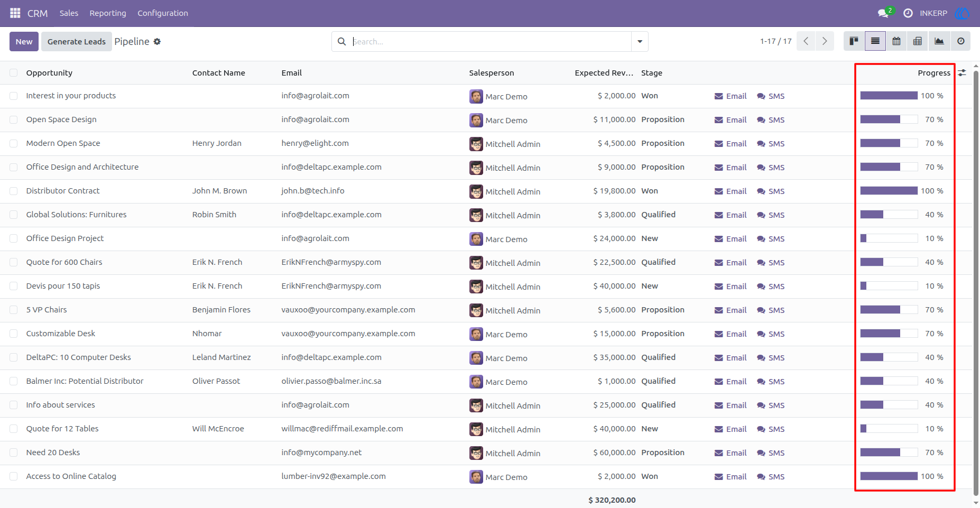Click progress bar of Interest in your products
Viewport: 980px width, 508px height.
(x=889, y=96)
